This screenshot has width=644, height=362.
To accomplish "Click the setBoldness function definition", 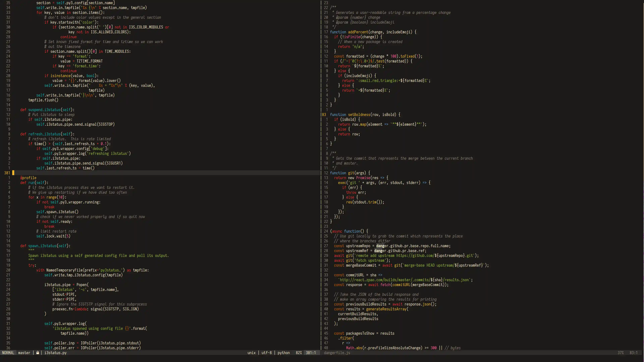I will 360,114.
